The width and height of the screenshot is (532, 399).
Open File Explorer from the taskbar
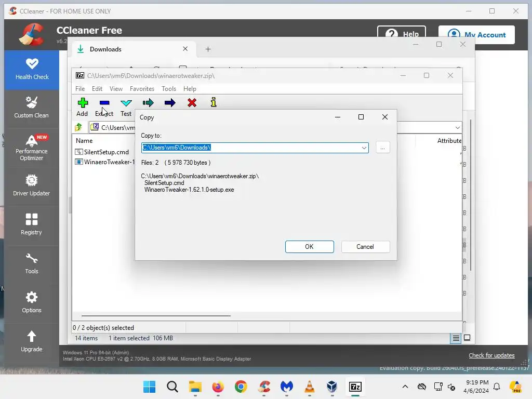click(195, 387)
